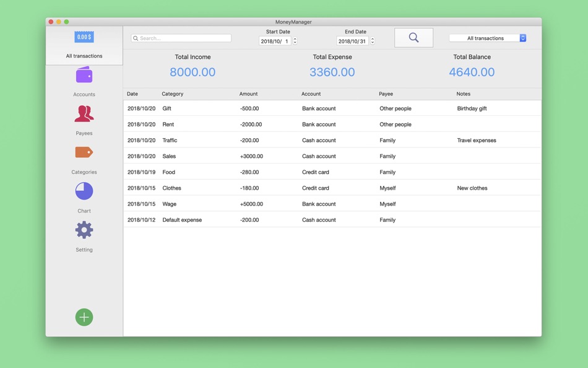The height and width of the screenshot is (368, 588).
Task: Open the All transactions dropdown
Action: (488, 38)
